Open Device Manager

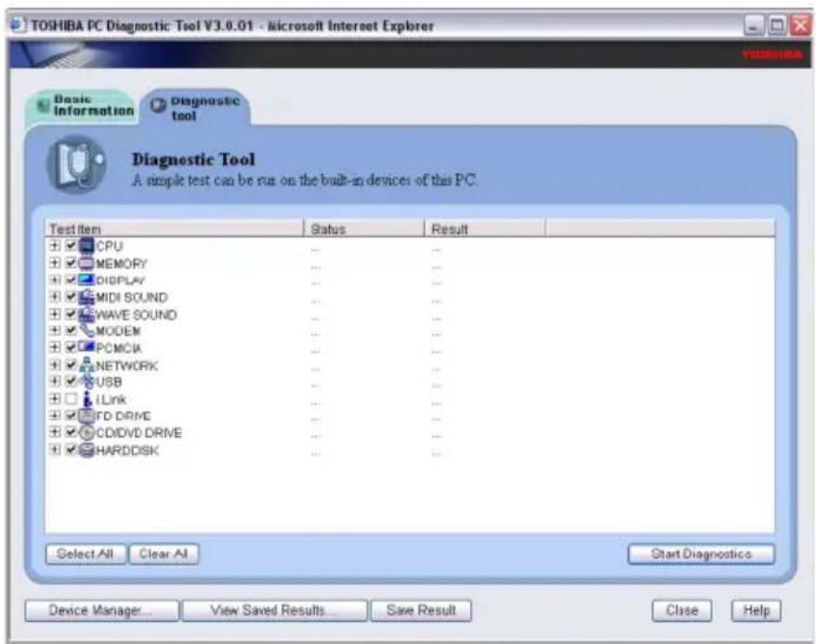(101, 611)
